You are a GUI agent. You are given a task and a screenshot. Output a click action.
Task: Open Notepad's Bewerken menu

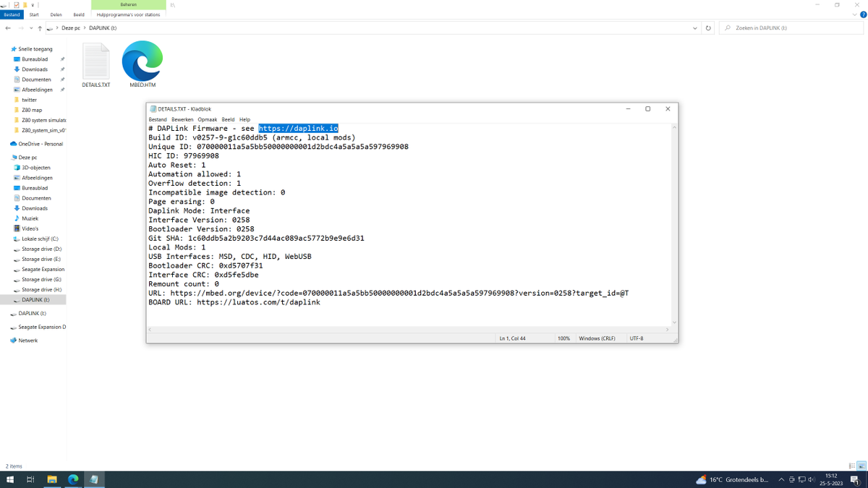coord(182,119)
